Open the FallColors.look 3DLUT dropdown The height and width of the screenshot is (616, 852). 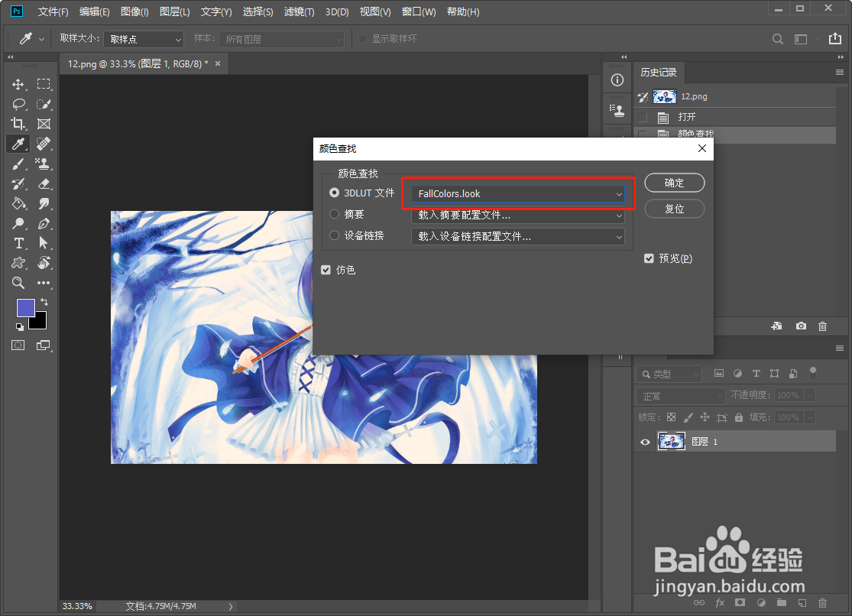click(x=518, y=194)
